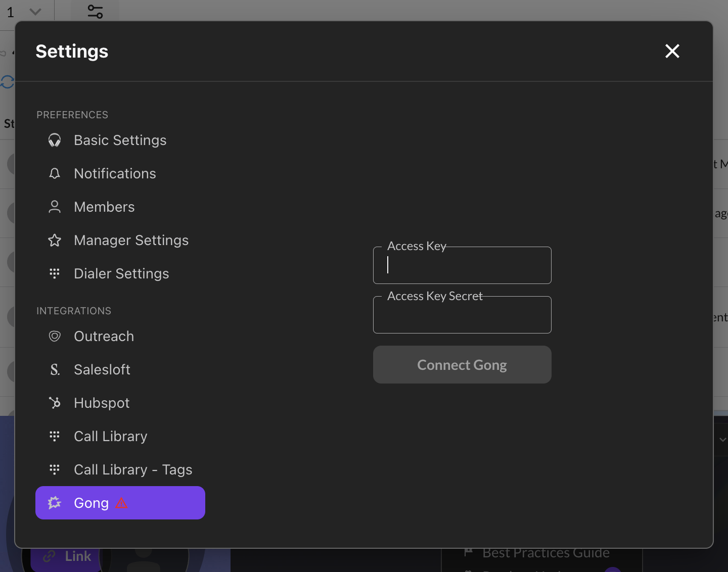Click the Outreach logo icon
This screenshot has height=572, width=728.
(x=55, y=336)
